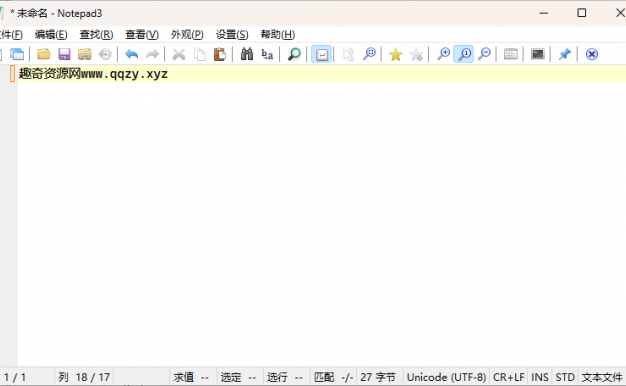The width and height of the screenshot is (626, 386).
Task: Minimize the Notepad3 window
Action: click(543, 13)
